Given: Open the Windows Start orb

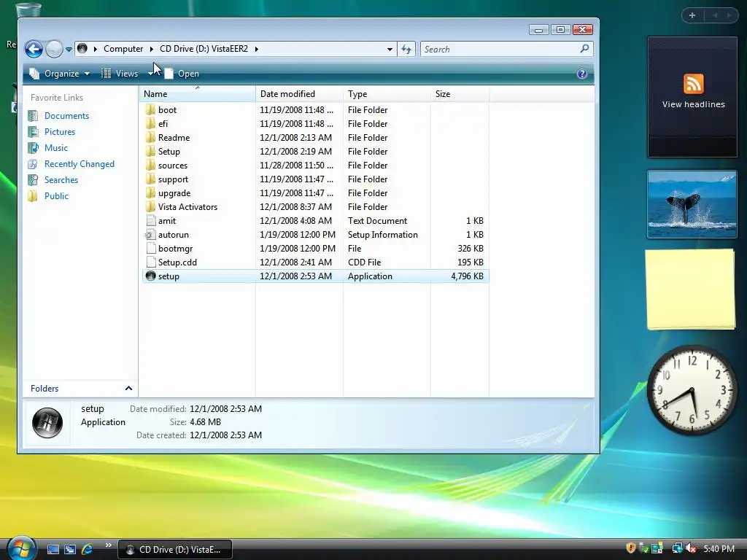Looking at the screenshot, I should click(21, 548).
